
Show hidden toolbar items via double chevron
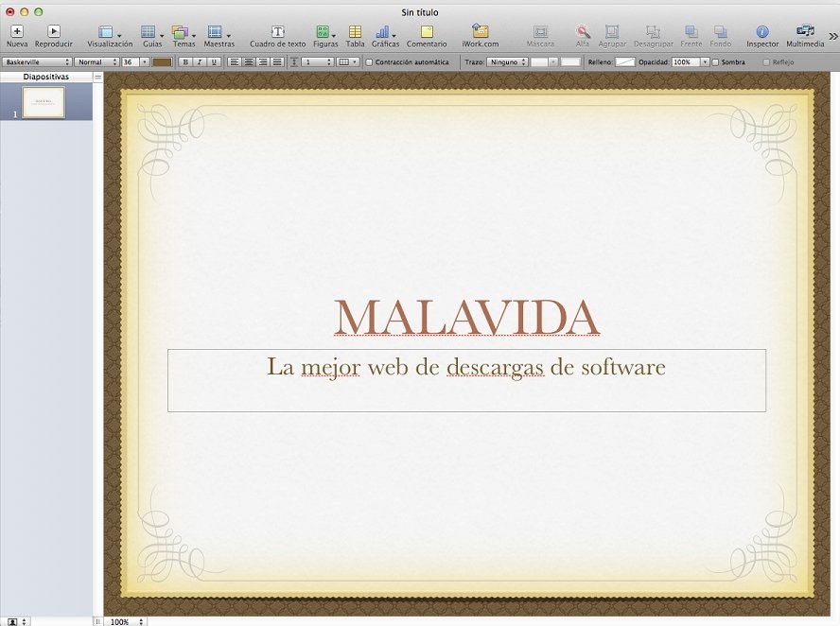pyautogui.click(x=833, y=37)
